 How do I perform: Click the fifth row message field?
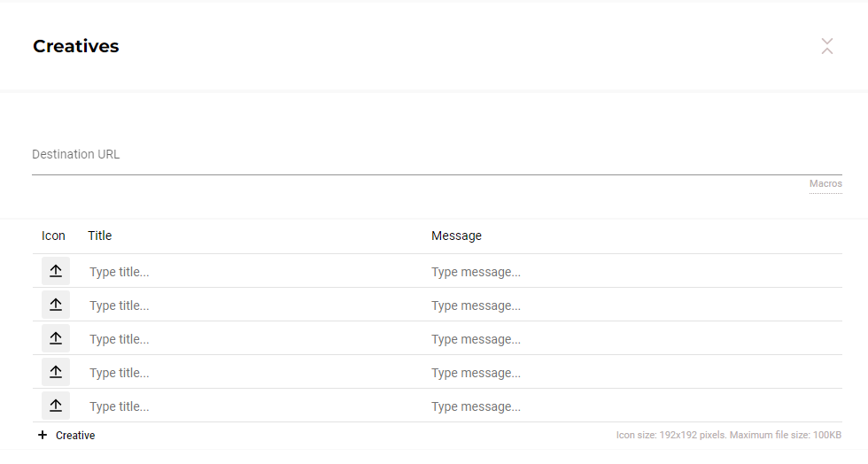point(633,406)
